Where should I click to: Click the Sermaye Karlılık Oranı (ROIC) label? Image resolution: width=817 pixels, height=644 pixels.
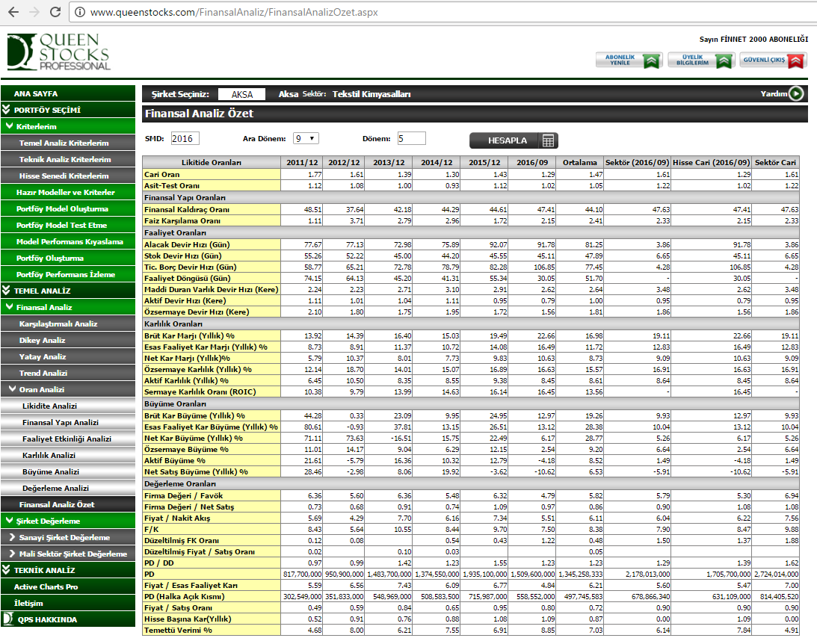[212, 391]
